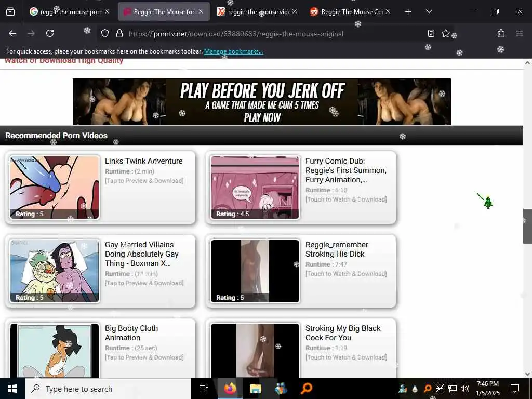Image resolution: width=532 pixels, height=399 pixels.
Task: Open the 'Links Twink Adventure' video title
Action: (143, 161)
